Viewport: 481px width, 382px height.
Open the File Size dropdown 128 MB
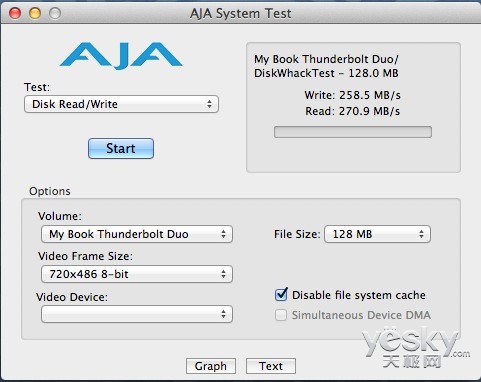tap(377, 234)
